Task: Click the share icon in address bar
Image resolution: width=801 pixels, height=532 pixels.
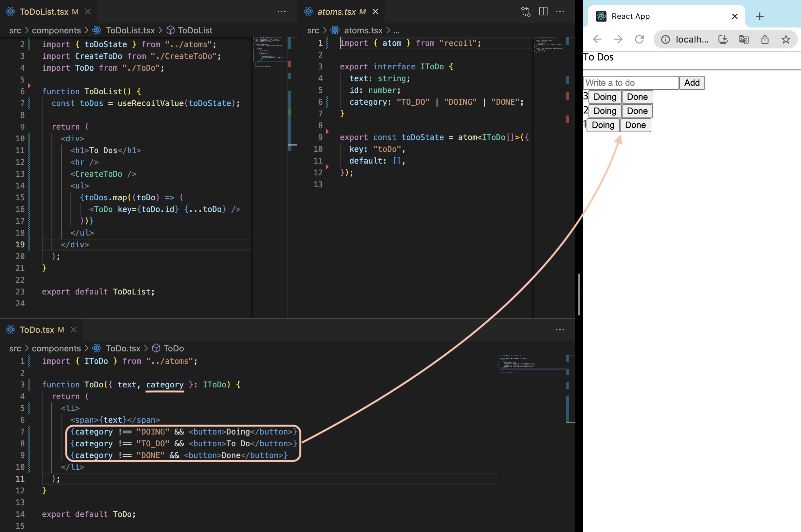Action: coord(765,39)
